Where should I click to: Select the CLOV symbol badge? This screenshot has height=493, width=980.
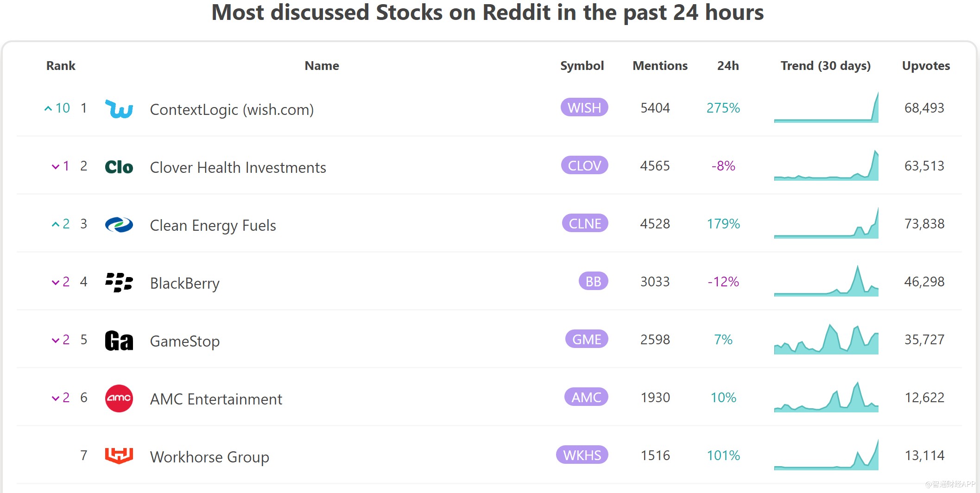(x=584, y=165)
